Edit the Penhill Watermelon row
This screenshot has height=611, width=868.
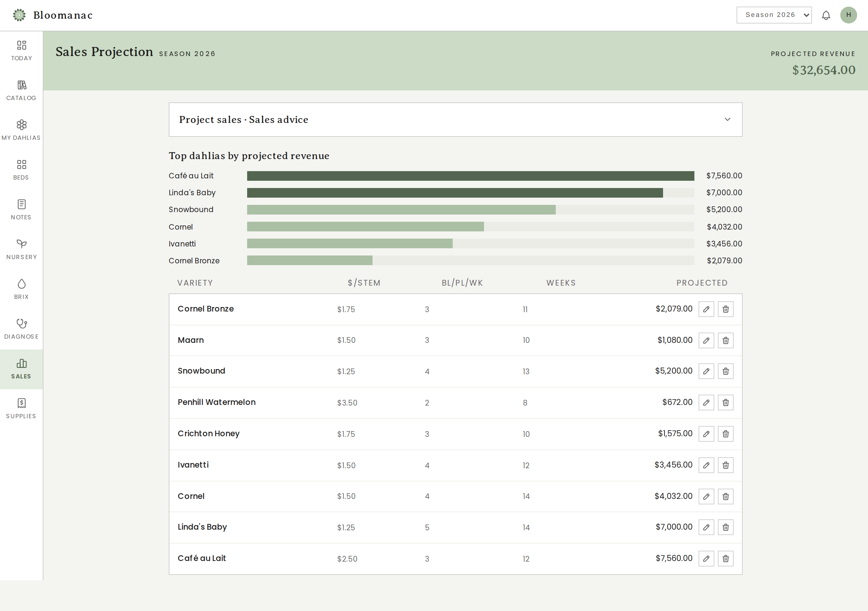tap(706, 403)
